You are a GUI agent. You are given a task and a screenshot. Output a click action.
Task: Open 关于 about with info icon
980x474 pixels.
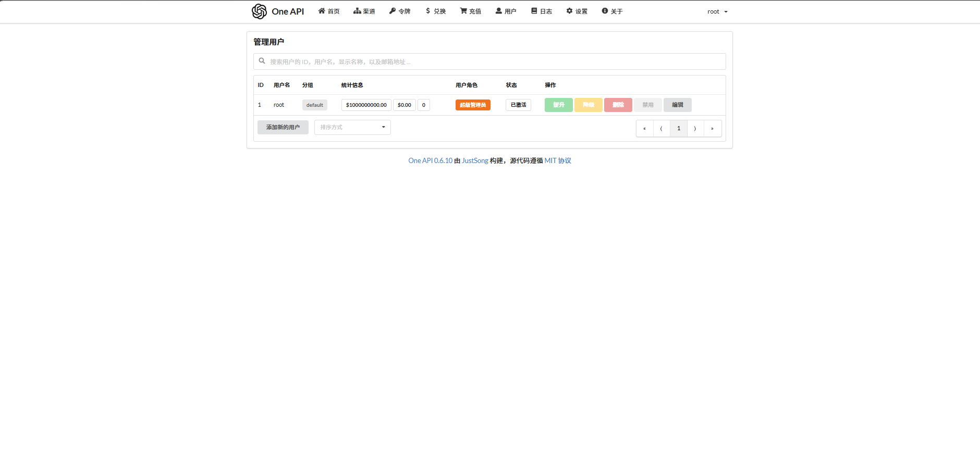[612, 11]
